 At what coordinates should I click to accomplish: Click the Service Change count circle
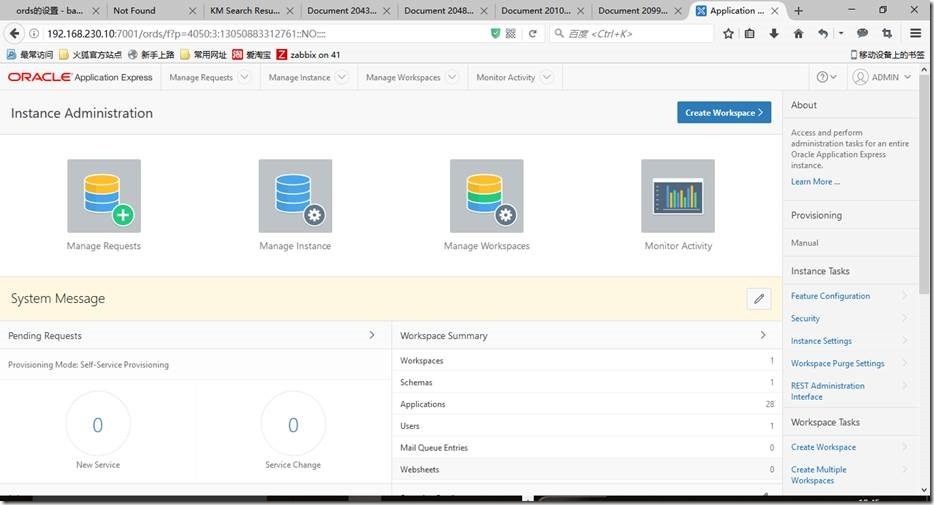[x=293, y=425]
